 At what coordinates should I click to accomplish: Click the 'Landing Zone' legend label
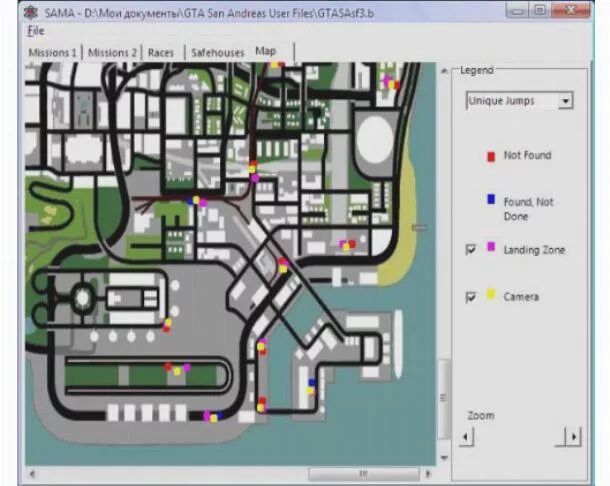[534, 250]
